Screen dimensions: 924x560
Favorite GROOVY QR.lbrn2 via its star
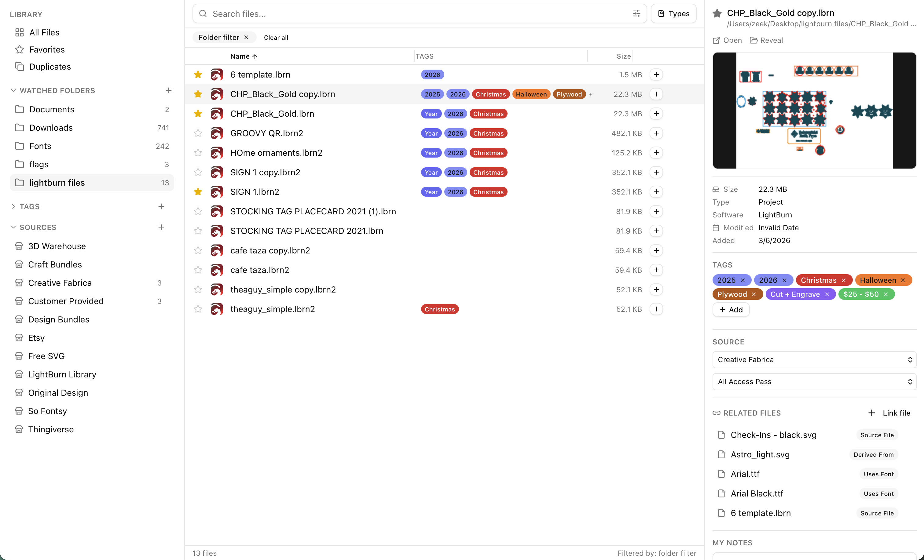(x=198, y=133)
